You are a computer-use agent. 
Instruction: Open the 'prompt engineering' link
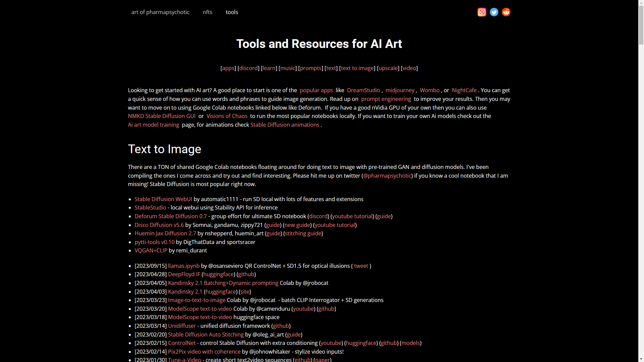pyautogui.click(x=386, y=99)
